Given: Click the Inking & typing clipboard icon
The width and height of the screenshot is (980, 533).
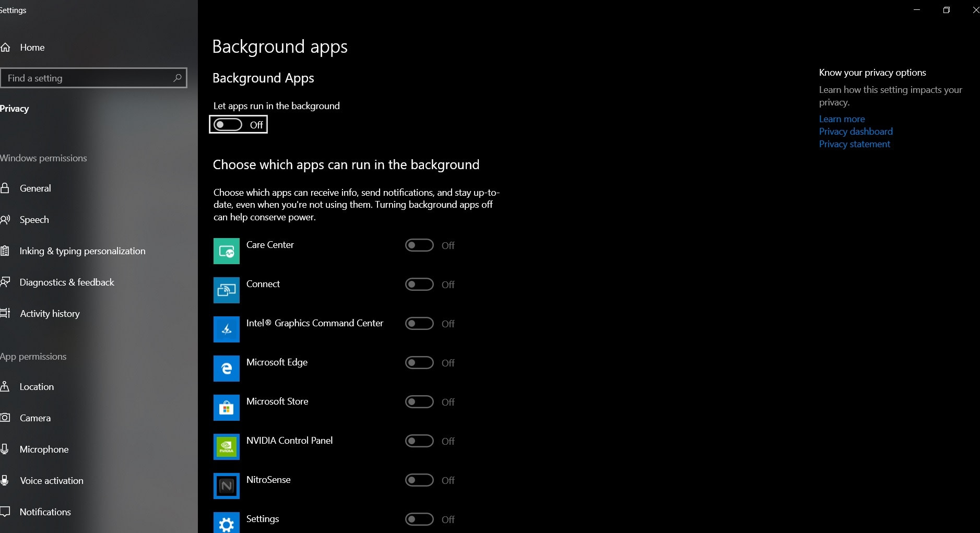Looking at the screenshot, I should (x=5, y=251).
